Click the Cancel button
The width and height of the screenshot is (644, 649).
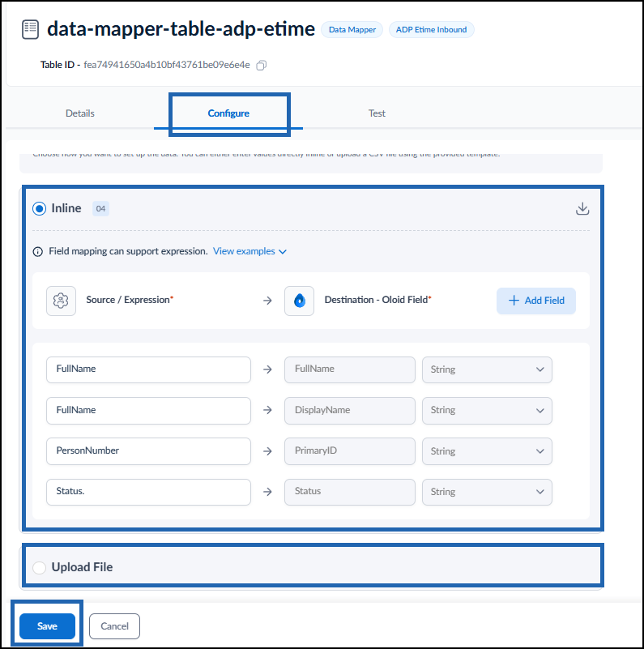[115, 626]
